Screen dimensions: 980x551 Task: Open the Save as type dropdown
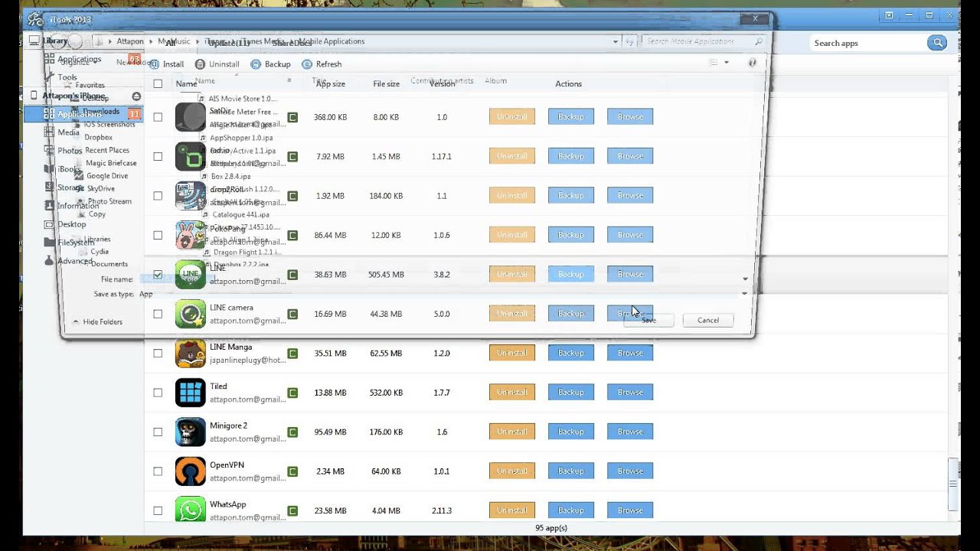[745, 293]
